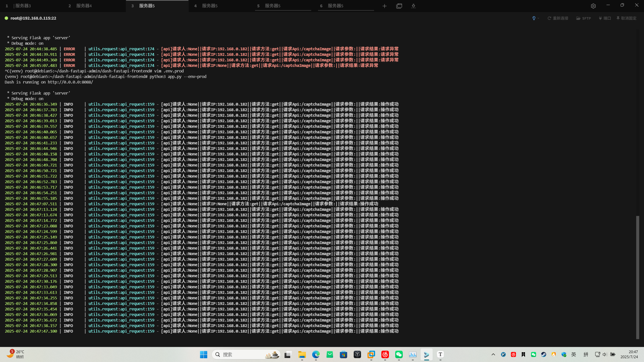Switch to tab 4 服务器5
Image resolution: width=644 pixels, height=362 pixels.
tap(220, 6)
